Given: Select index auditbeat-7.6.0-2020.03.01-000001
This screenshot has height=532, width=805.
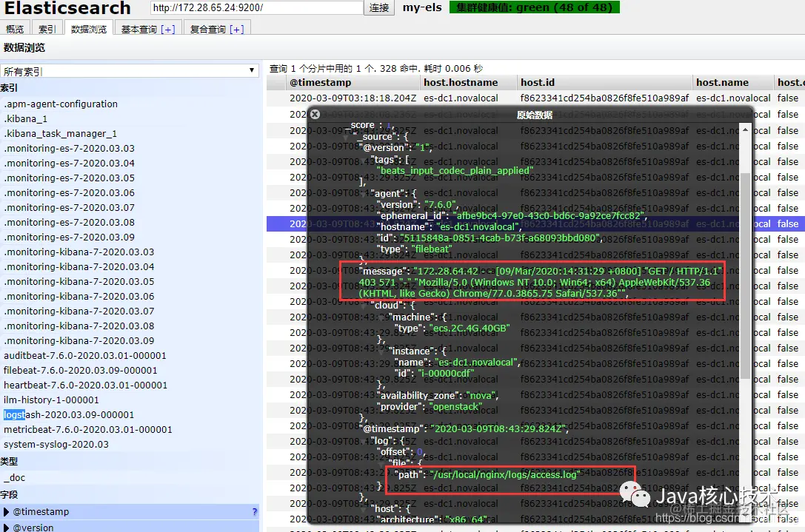Looking at the screenshot, I should [85, 356].
